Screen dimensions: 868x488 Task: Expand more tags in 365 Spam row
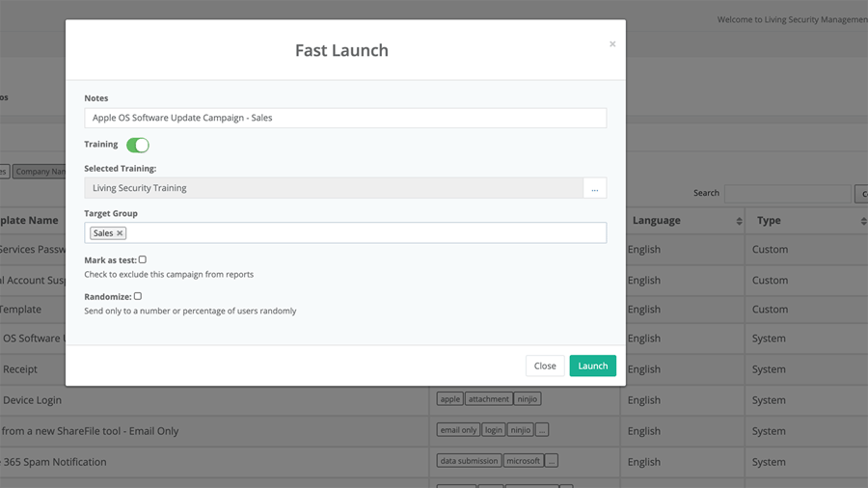tap(552, 460)
